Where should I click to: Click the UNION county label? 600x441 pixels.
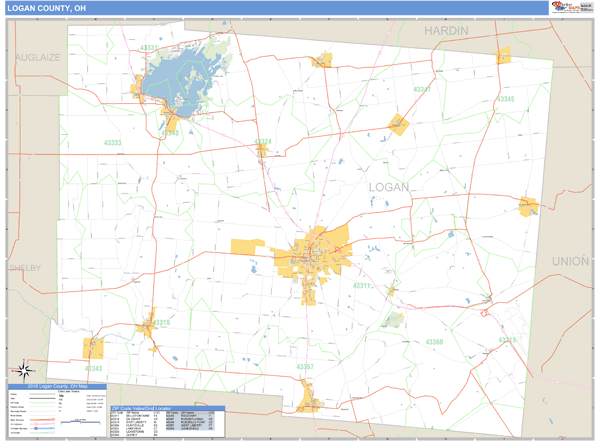[571, 260]
